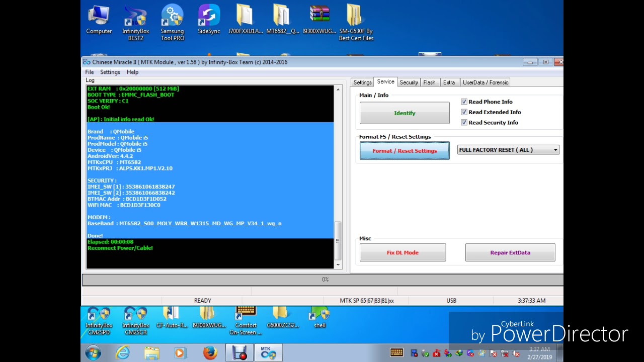Toggle Read Phone Info checkbox
Screen dimensions: 644x362
[x=464, y=102]
